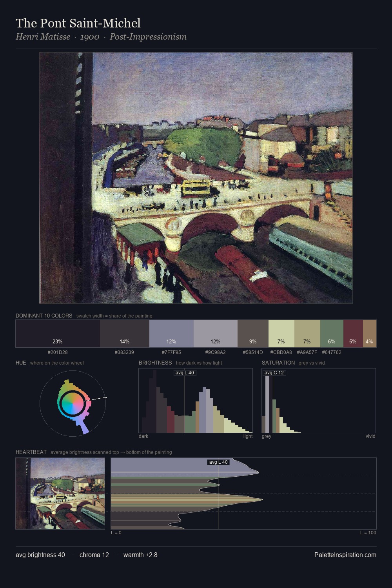Click the saturation histogram chart
The width and height of the screenshot is (392, 588).
click(319, 401)
